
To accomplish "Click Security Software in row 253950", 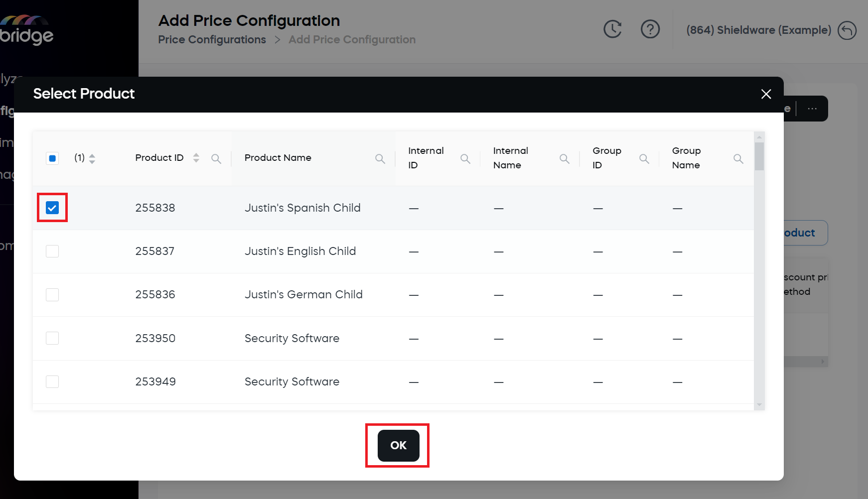I will click(x=292, y=339).
